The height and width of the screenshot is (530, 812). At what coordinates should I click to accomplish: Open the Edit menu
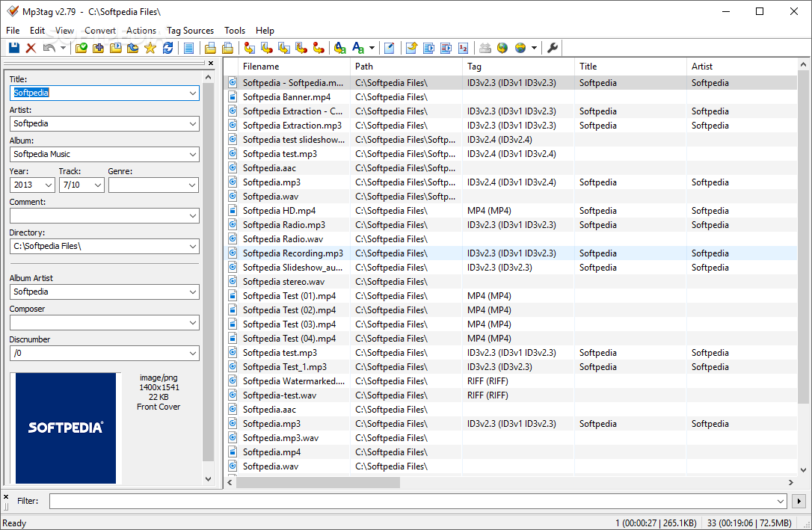coord(37,31)
